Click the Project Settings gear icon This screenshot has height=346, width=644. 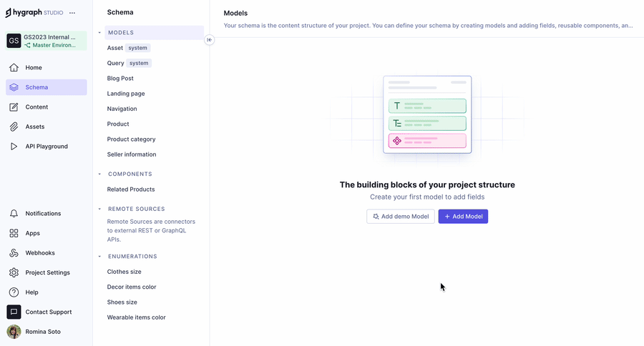pyautogui.click(x=14, y=272)
